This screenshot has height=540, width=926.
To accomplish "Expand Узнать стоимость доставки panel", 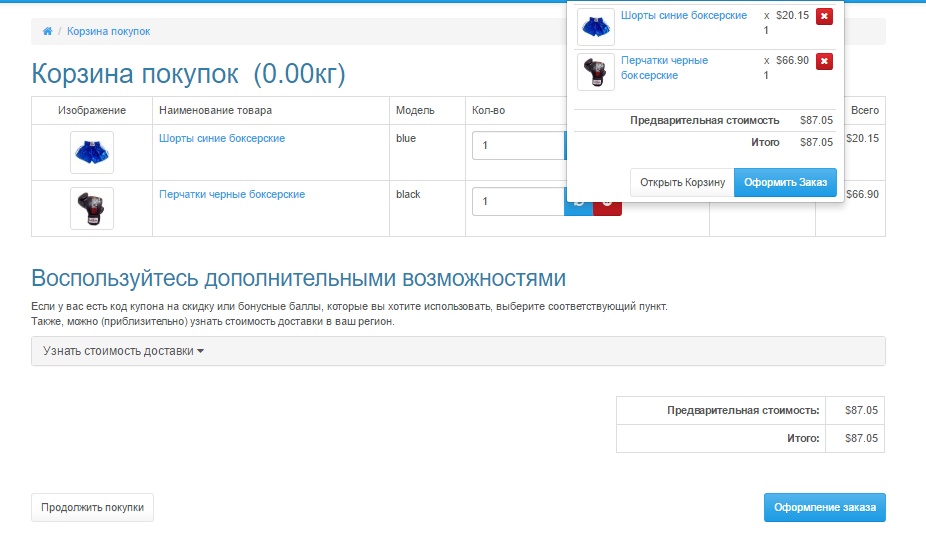I will tap(123, 351).
